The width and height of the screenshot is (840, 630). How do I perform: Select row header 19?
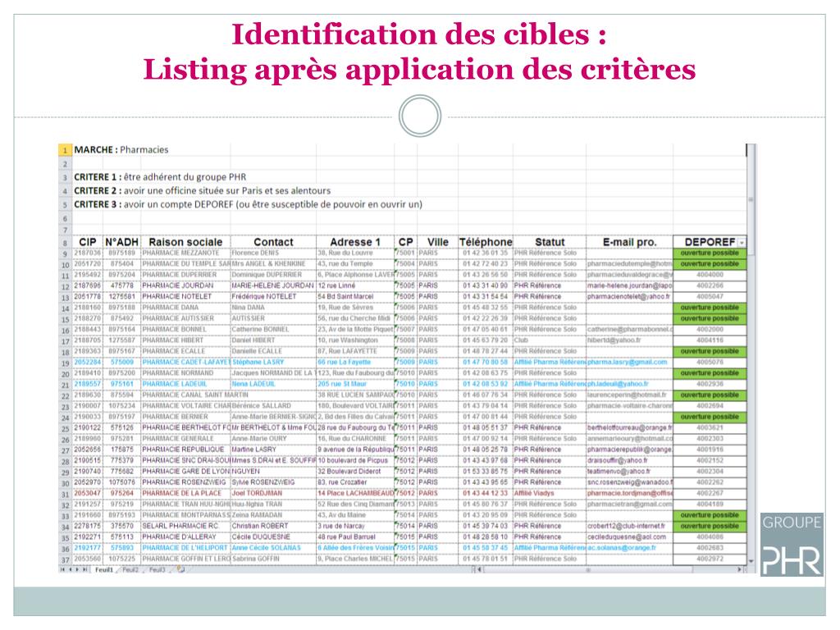[65, 363]
